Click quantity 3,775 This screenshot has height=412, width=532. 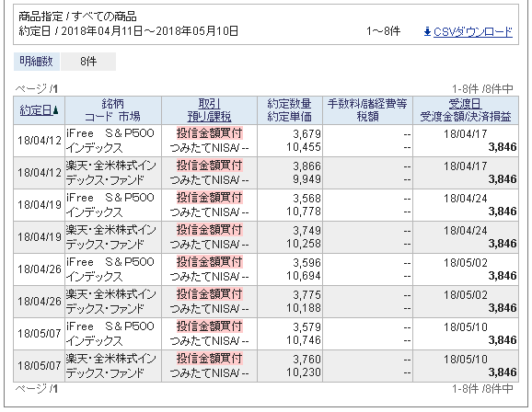pos(307,295)
